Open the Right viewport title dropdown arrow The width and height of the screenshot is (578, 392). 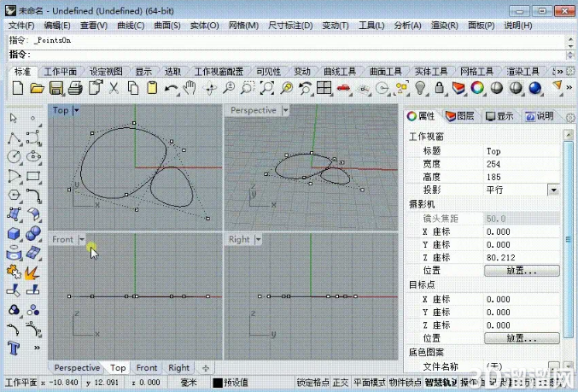(259, 240)
